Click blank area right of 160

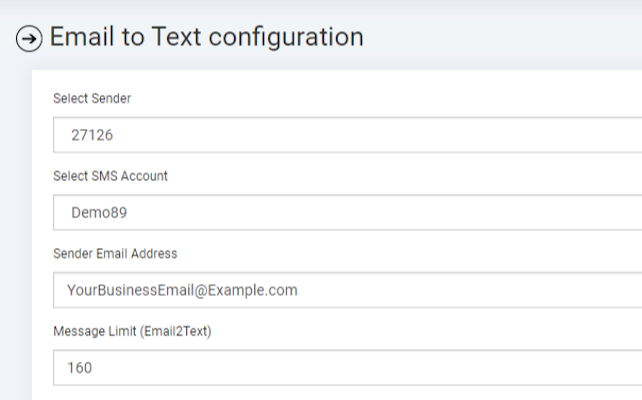click(400, 367)
